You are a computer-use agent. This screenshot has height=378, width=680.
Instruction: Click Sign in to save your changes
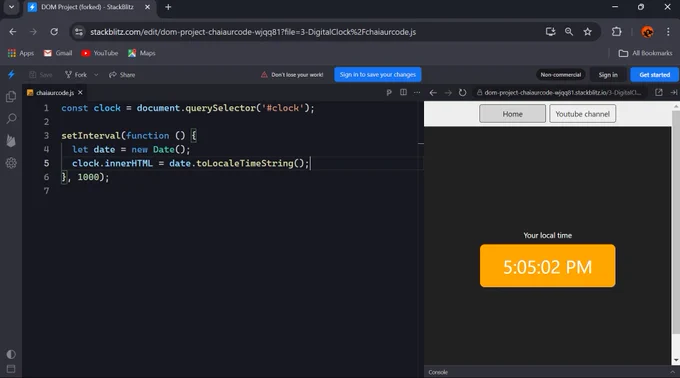tap(378, 75)
